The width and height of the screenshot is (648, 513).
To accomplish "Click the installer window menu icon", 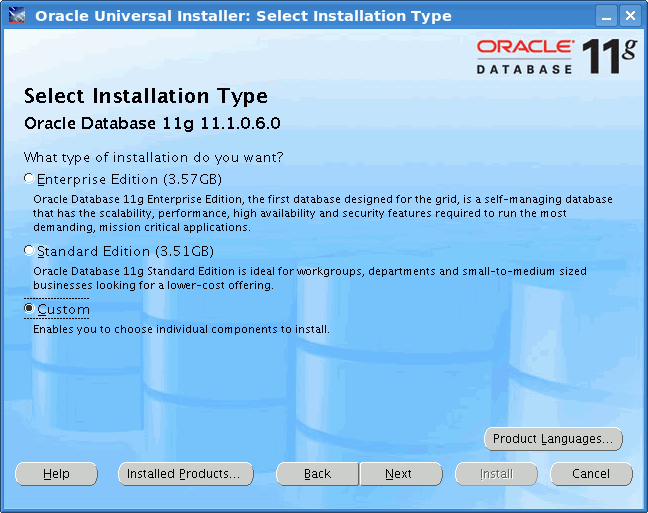I will coord(17,16).
